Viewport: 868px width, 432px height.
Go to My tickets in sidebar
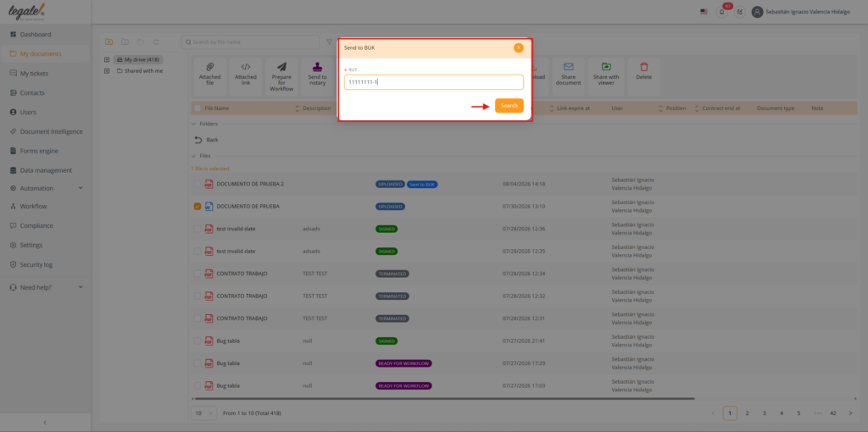point(34,73)
